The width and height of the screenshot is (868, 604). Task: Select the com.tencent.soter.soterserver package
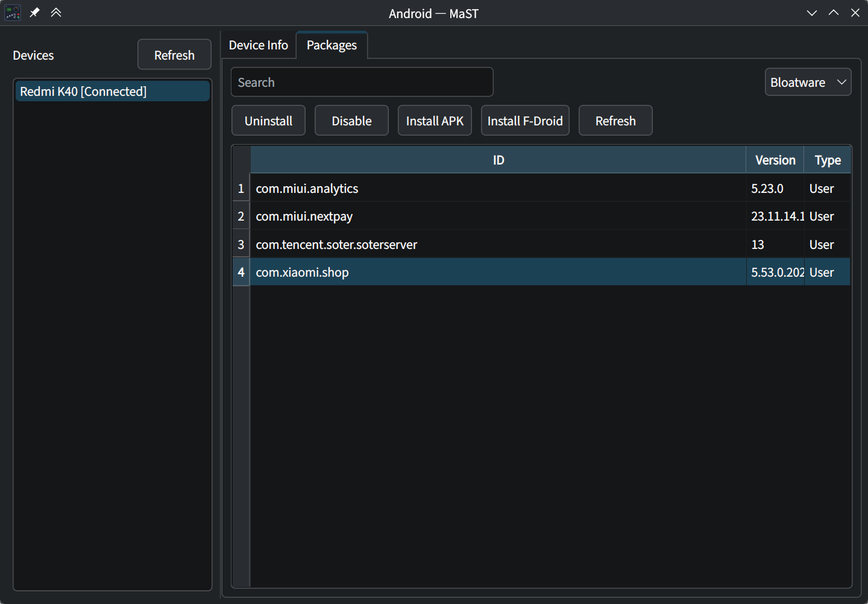(498, 244)
